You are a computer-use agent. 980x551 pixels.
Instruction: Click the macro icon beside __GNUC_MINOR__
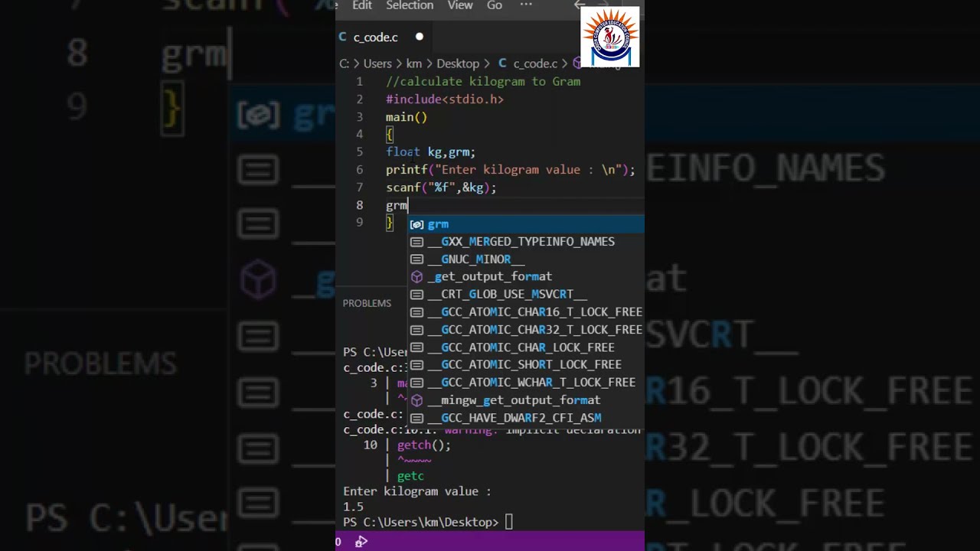(x=416, y=259)
